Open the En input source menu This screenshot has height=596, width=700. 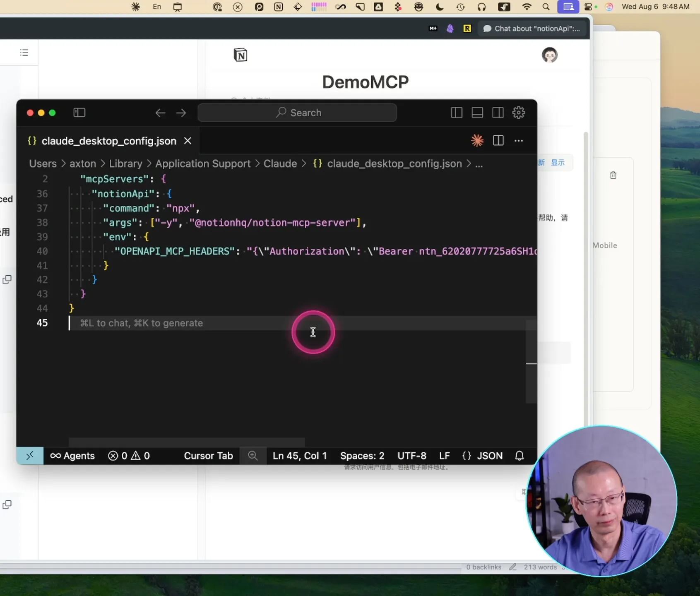pos(157,7)
